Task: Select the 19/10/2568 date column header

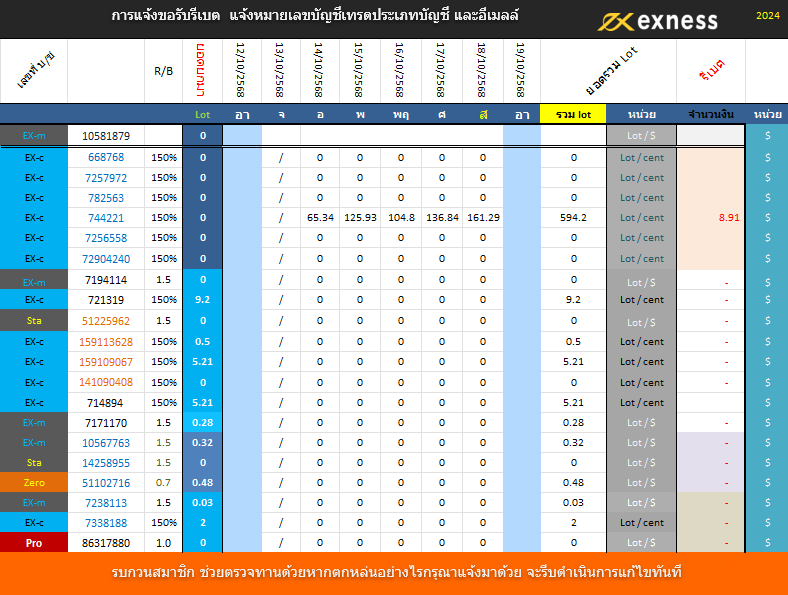Action: pyautogui.click(x=521, y=70)
